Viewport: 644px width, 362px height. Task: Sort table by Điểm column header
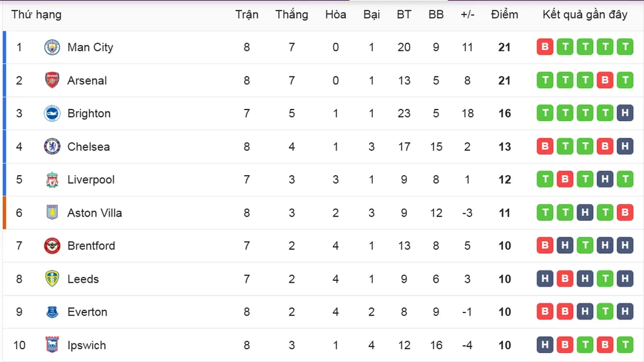click(x=504, y=15)
